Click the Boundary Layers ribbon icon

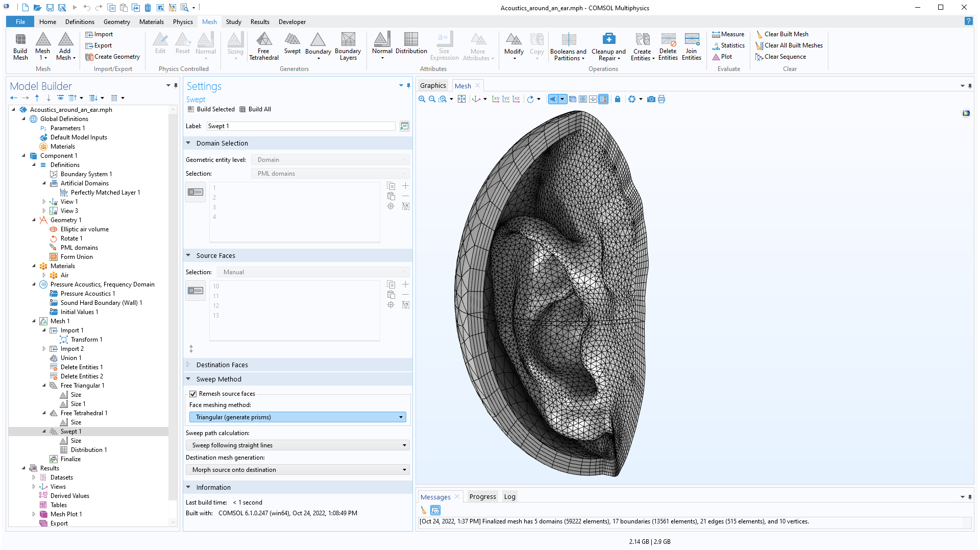point(348,46)
